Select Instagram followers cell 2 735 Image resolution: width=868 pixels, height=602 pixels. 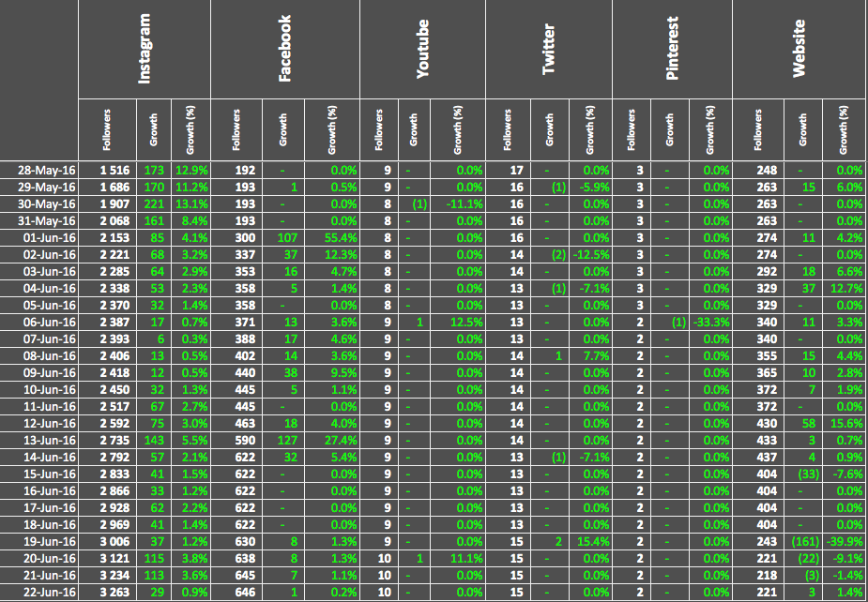point(107,441)
